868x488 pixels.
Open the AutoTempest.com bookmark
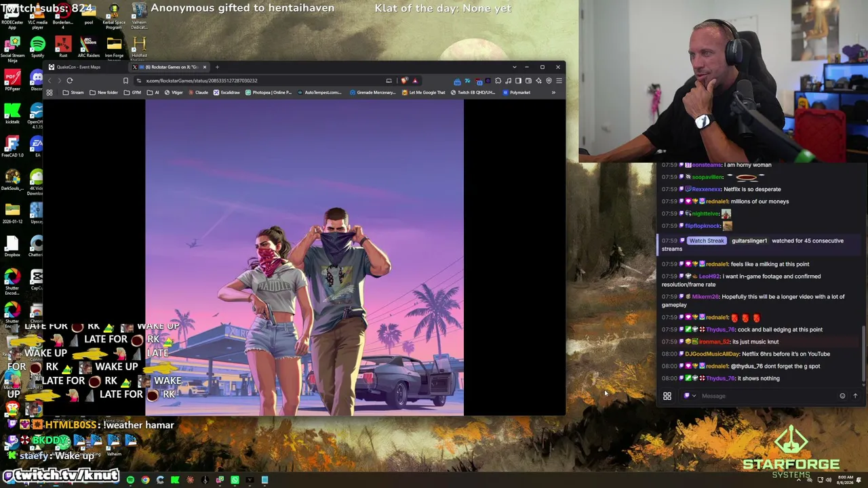[320, 92]
